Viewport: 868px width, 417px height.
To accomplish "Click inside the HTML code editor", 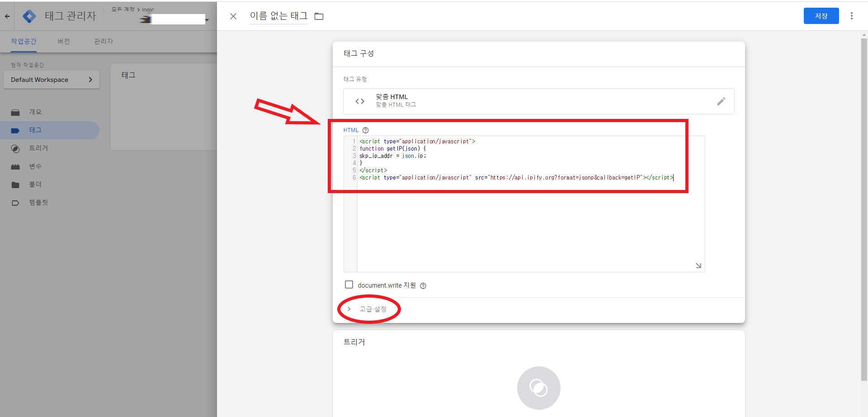I will [x=524, y=204].
